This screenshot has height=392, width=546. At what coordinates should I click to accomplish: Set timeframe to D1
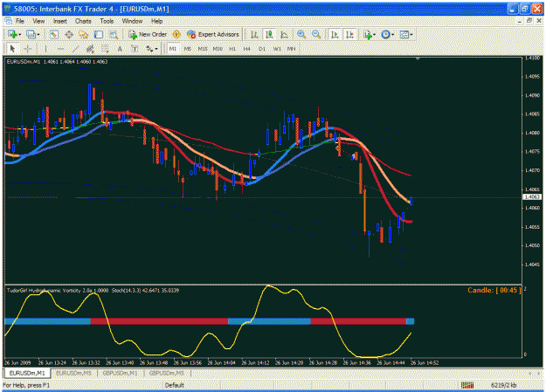coord(262,49)
